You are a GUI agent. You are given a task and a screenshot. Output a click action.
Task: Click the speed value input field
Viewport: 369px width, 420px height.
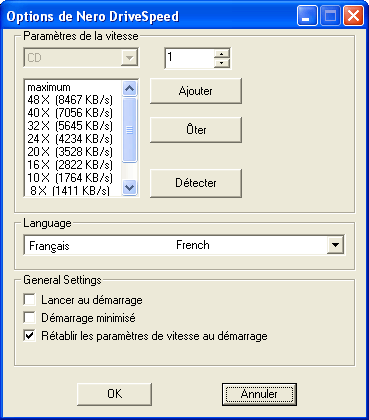tap(189, 58)
